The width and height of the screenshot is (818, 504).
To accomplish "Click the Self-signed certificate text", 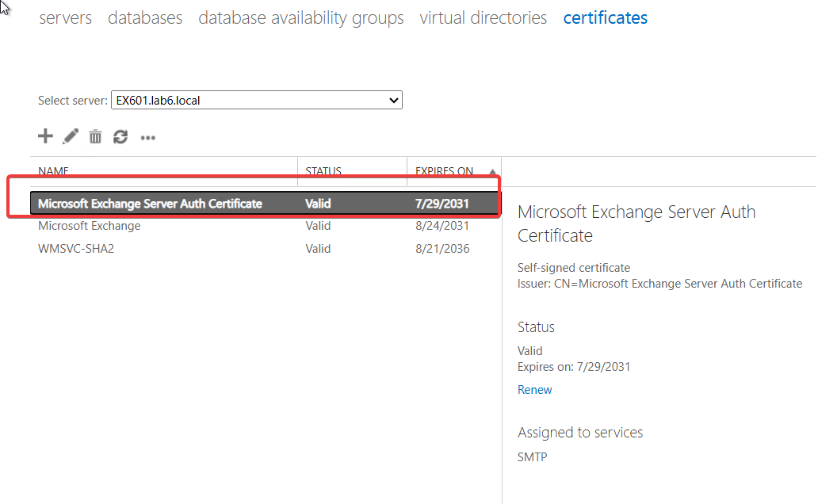I will [x=573, y=268].
